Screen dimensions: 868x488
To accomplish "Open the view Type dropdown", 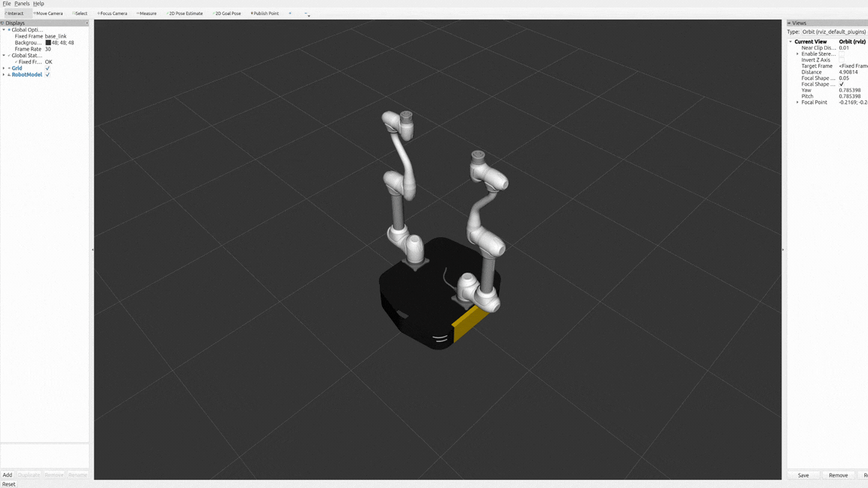I will pyautogui.click(x=834, y=32).
